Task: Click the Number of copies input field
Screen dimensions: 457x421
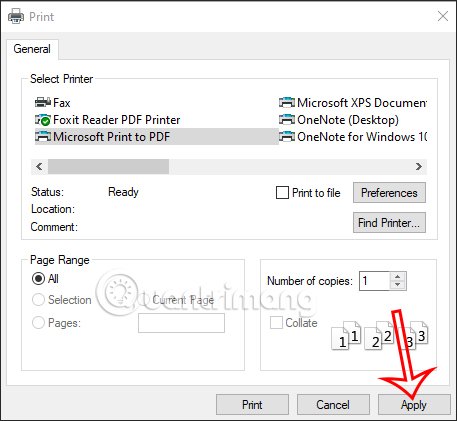Action: [374, 281]
